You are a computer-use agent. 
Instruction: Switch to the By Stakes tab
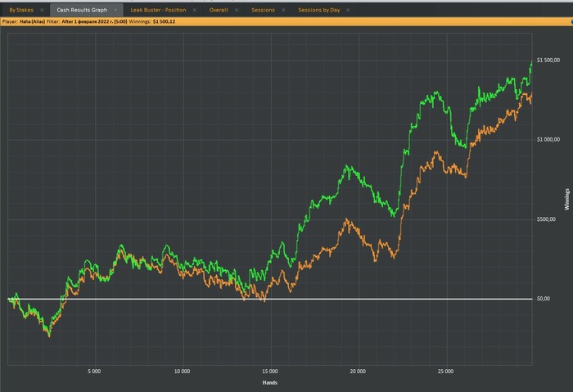click(21, 10)
